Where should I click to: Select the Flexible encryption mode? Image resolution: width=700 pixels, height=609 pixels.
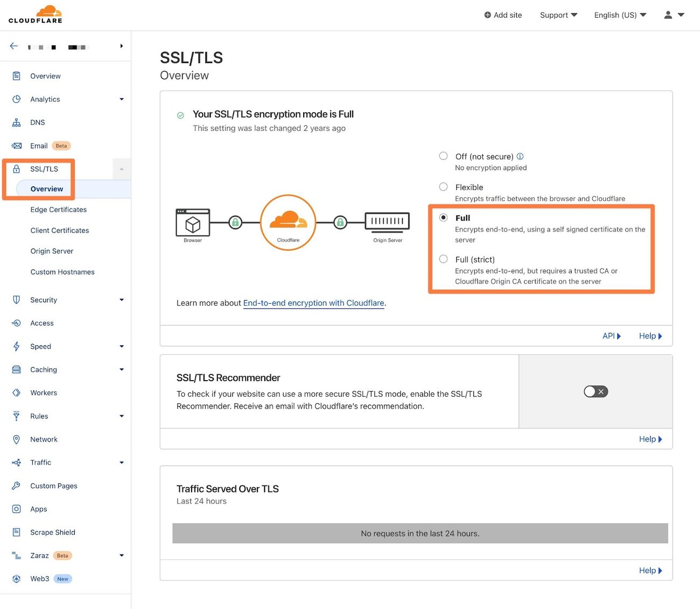443,187
